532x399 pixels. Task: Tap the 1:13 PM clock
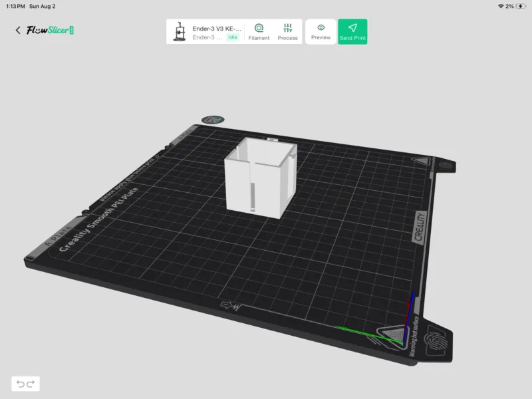click(x=15, y=6)
